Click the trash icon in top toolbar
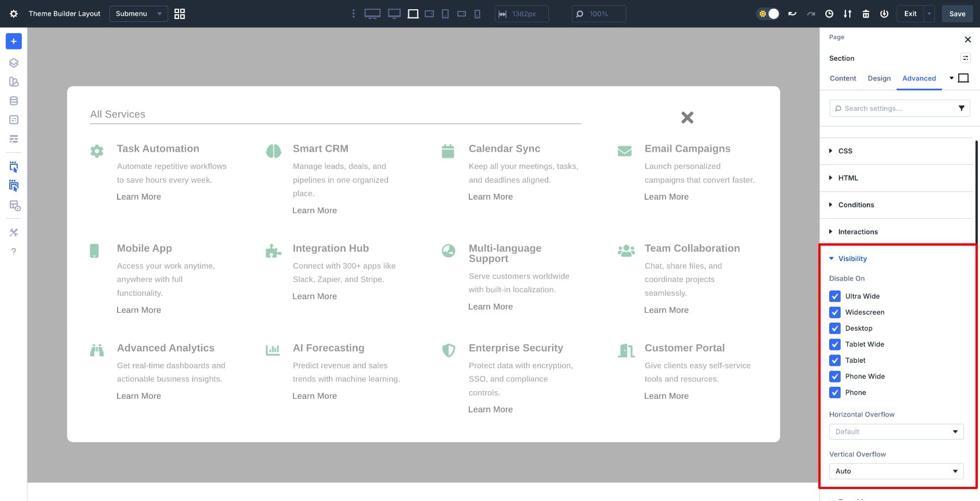The height and width of the screenshot is (501, 980). pos(866,14)
